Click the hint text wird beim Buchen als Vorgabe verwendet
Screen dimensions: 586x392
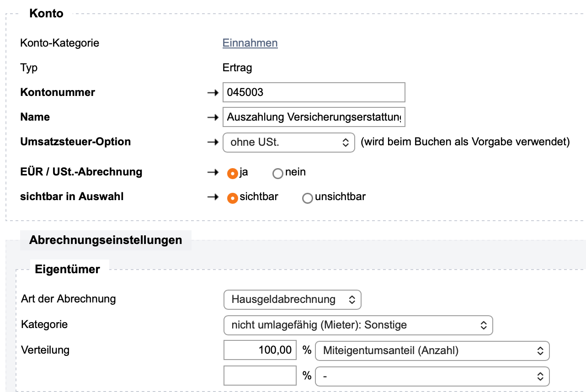(x=465, y=142)
